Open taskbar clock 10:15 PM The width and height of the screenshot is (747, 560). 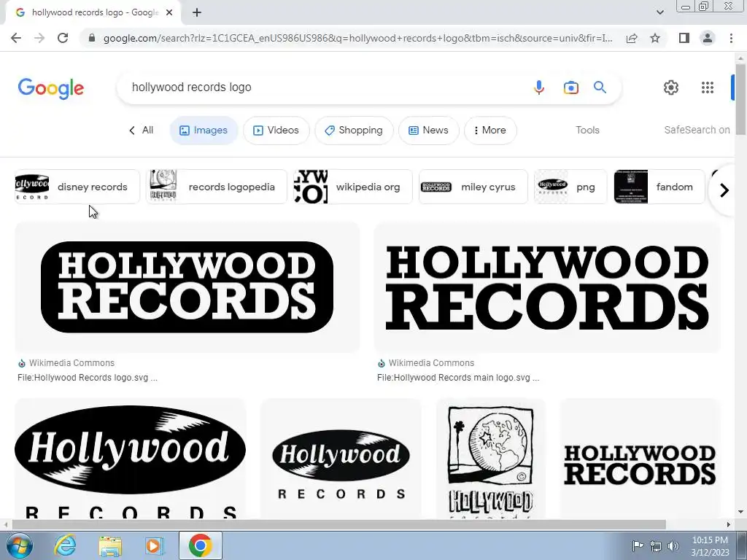(710, 546)
